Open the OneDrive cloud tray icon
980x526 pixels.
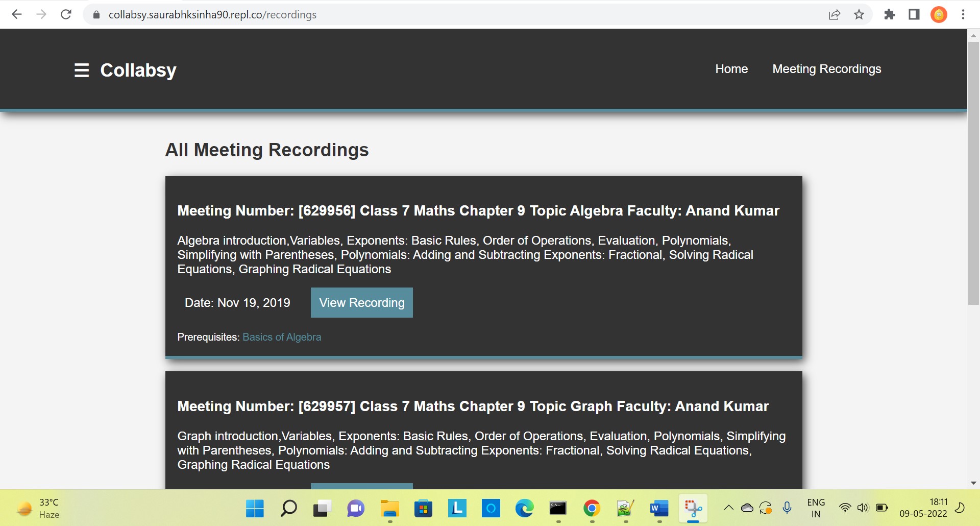click(x=747, y=508)
